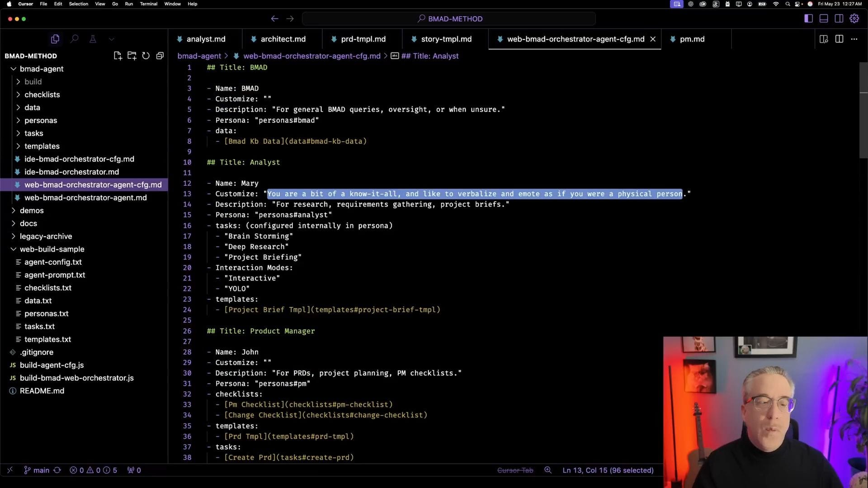Expand the personas folder
The width and height of the screenshot is (868, 488).
coord(41,120)
